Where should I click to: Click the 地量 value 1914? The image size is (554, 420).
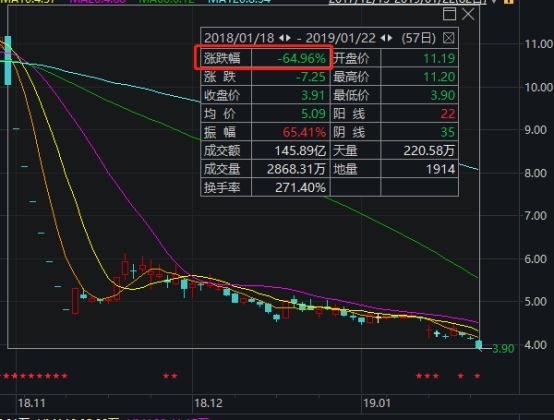click(x=440, y=169)
